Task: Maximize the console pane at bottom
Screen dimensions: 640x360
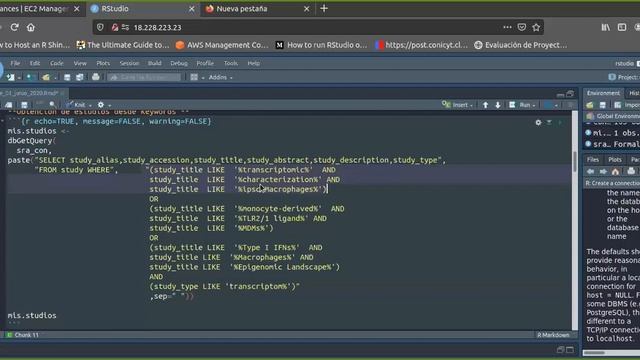Action: tap(570, 350)
